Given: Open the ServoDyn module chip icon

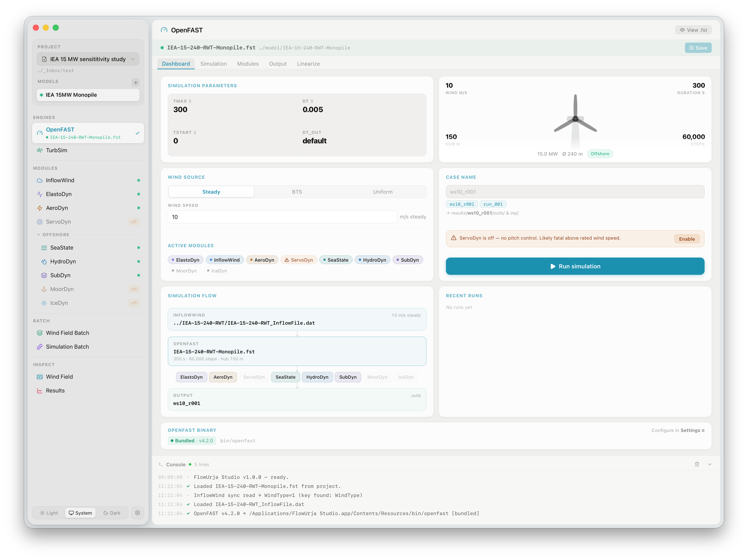Looking at the screenshot, I should 40,222.
